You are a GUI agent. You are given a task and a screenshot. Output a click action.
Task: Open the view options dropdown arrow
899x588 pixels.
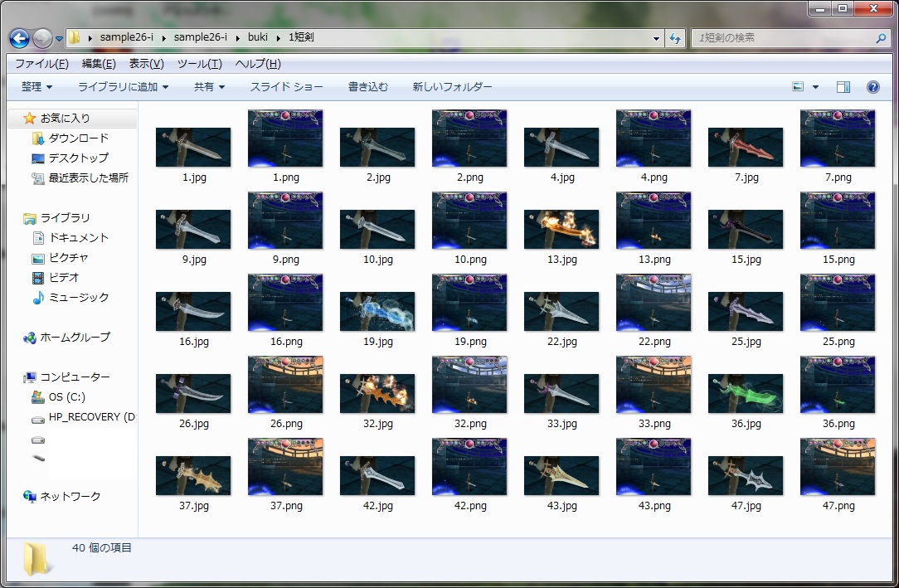815,87
